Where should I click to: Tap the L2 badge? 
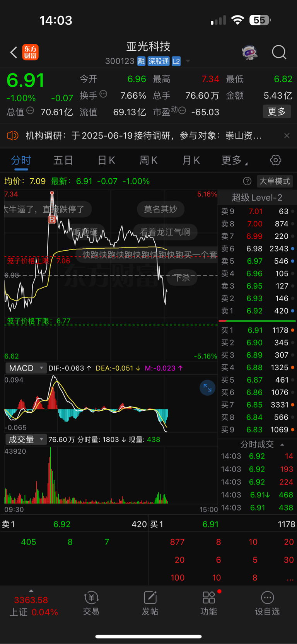176,61
